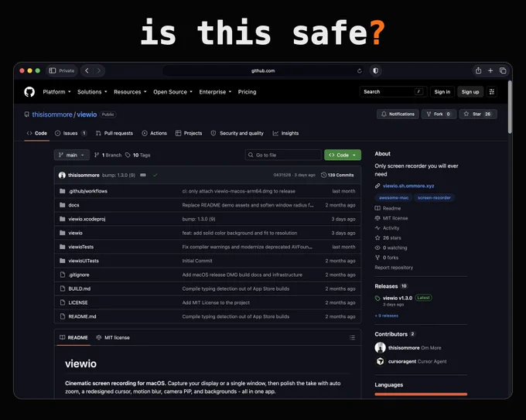This screenshot has width=526, height=420.
Task: Star the repository with the Star button
Action: tap(478, 114)
